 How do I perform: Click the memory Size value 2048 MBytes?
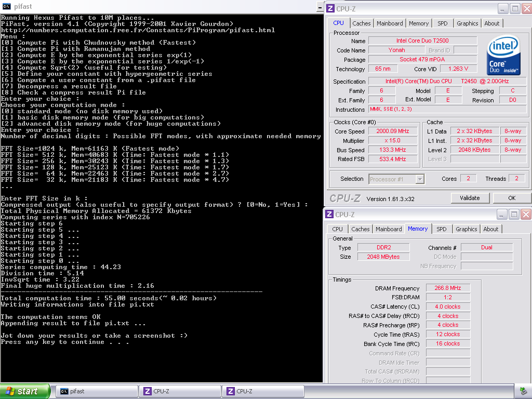click(x=383, y=257)
